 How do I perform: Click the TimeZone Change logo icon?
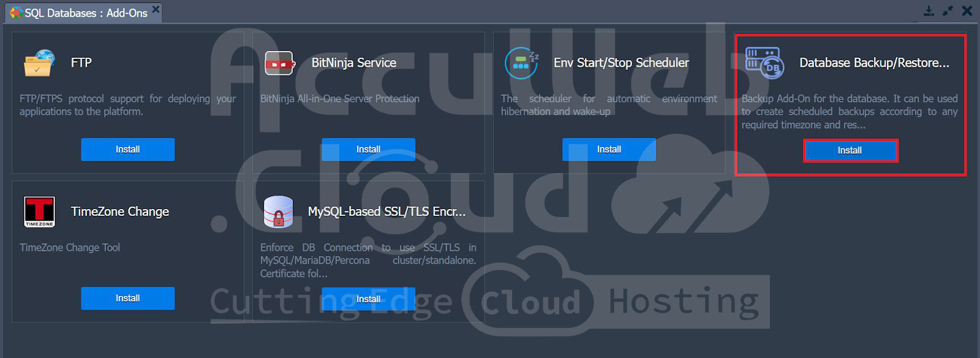pos(39,211)
